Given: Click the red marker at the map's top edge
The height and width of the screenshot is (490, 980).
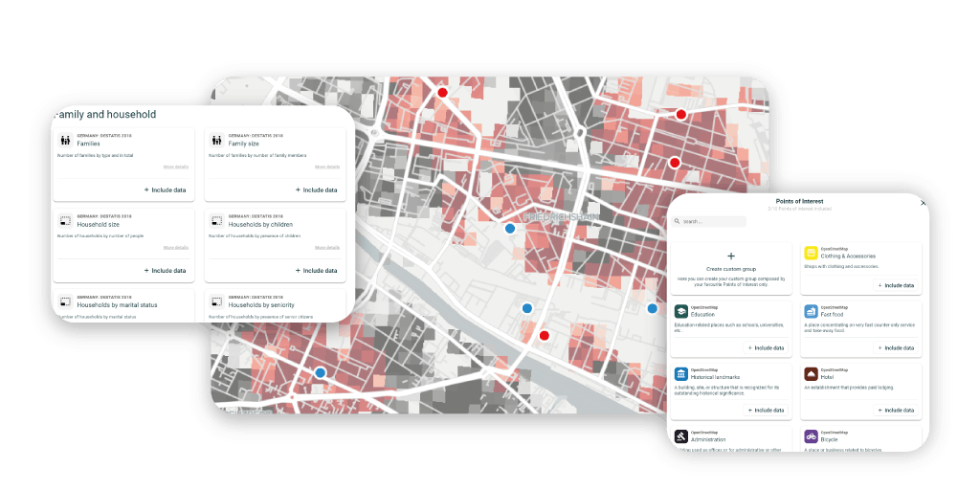Looking at the screenshot, I should 442,93.
